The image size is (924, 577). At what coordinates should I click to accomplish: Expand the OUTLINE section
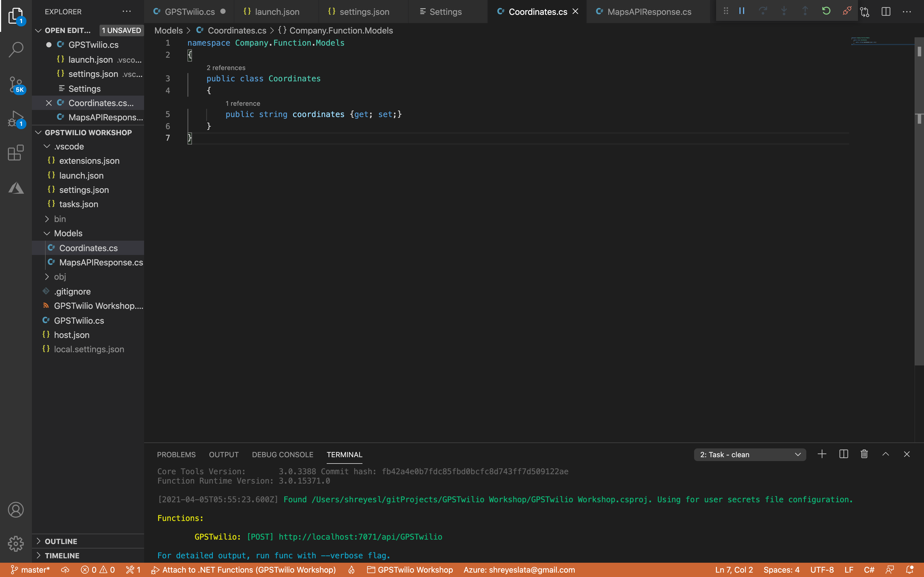pyautogui.click(x=61, y=541)
